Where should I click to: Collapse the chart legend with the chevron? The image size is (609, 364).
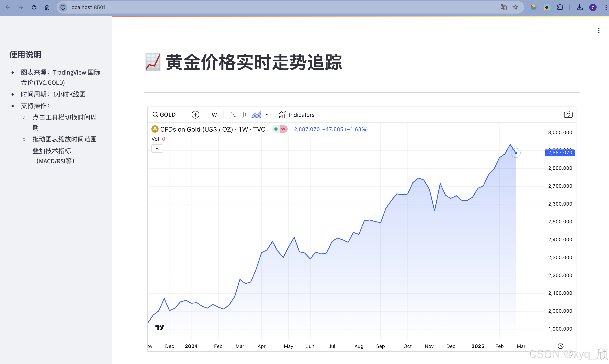(x=157, y=148)
